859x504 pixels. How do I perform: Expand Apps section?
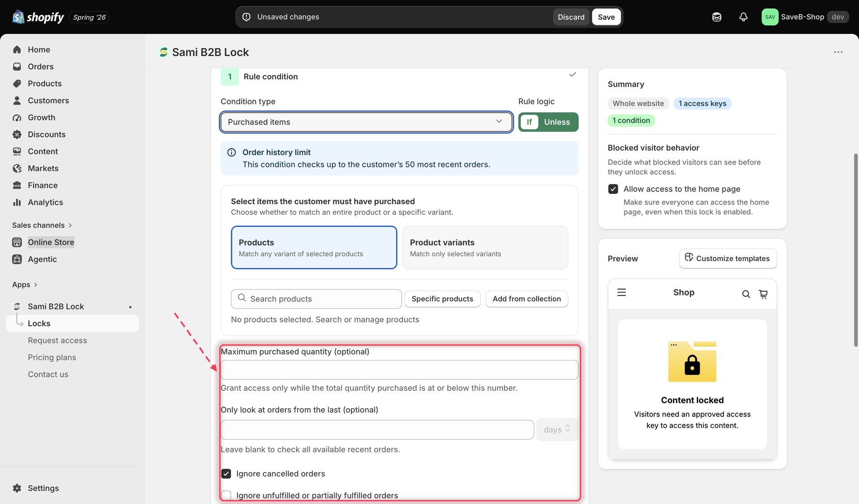(25, 285)
